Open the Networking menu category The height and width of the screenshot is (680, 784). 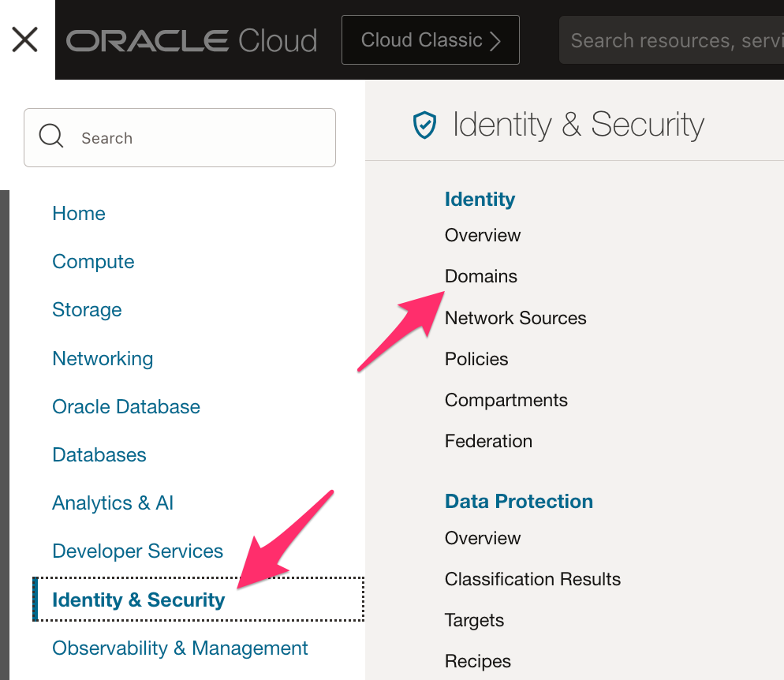pyautogui.click(x=103, y=359)
